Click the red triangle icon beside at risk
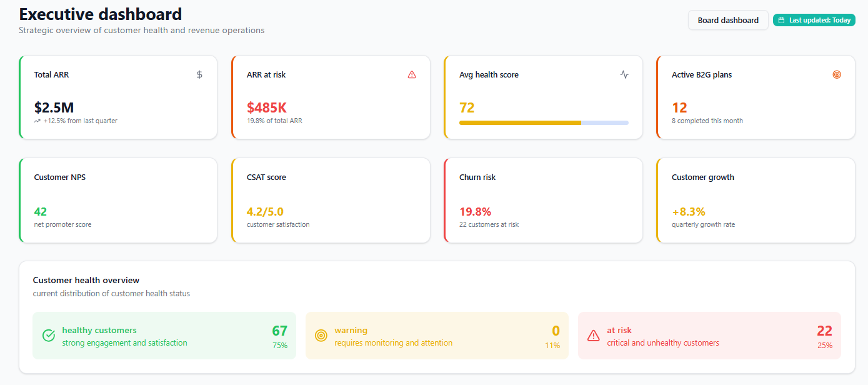 coord(594,336)
